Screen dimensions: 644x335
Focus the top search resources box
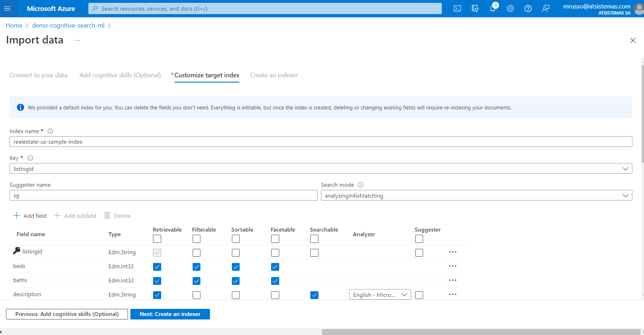pos(265,8)
